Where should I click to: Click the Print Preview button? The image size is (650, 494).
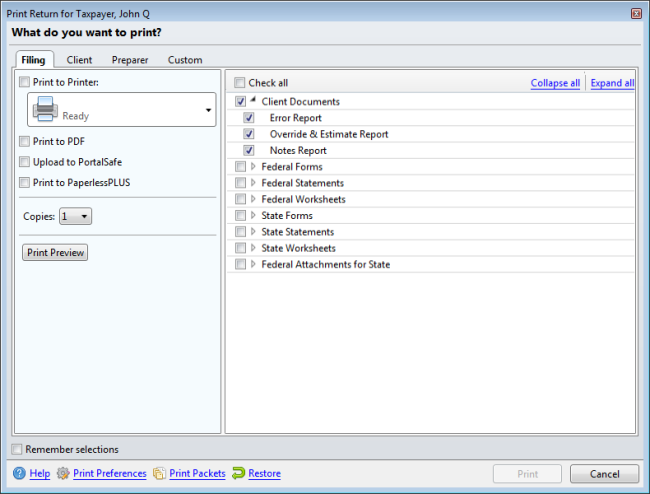point(55,253)
